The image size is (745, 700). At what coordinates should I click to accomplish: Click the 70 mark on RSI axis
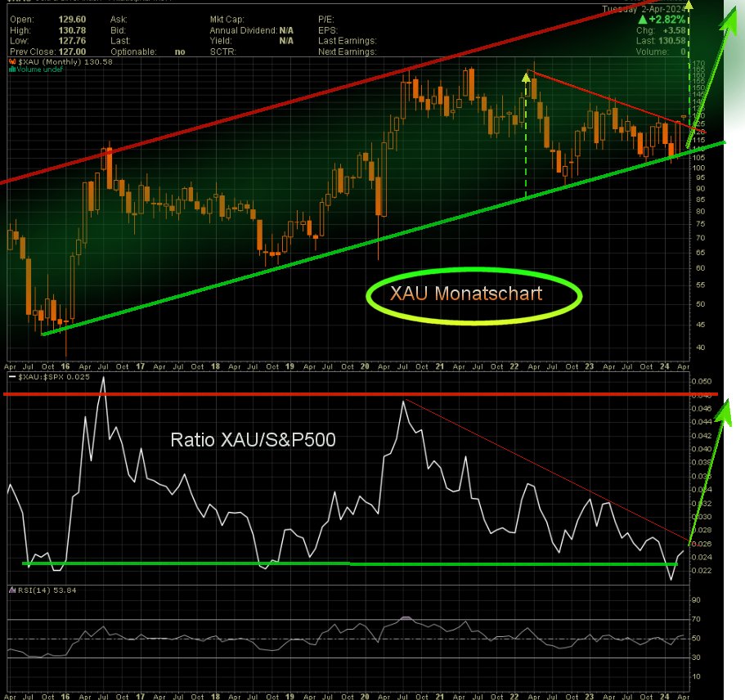(696, 619)
